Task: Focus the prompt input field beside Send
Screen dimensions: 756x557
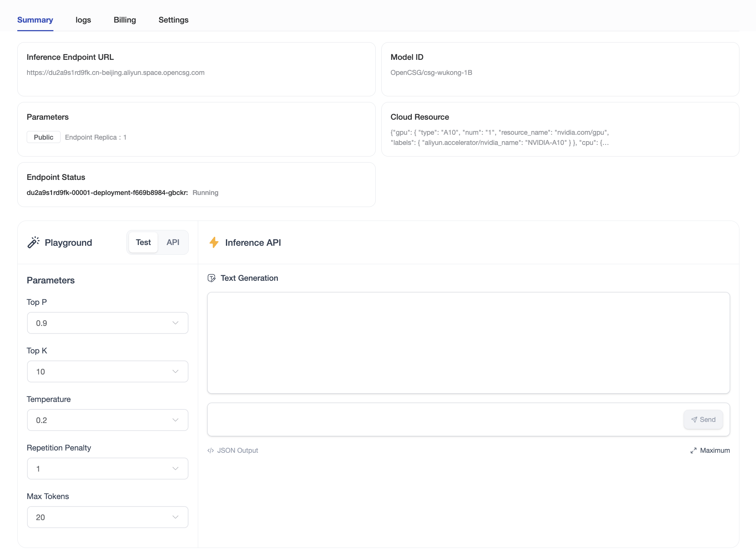Action: tap(444, 420)
